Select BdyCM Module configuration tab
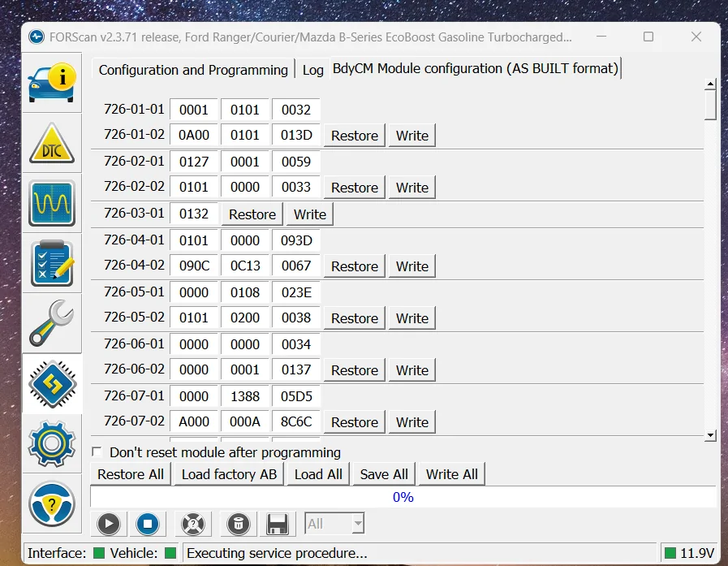The width and height of the screenshot is (728, 566). click(476, 68)
